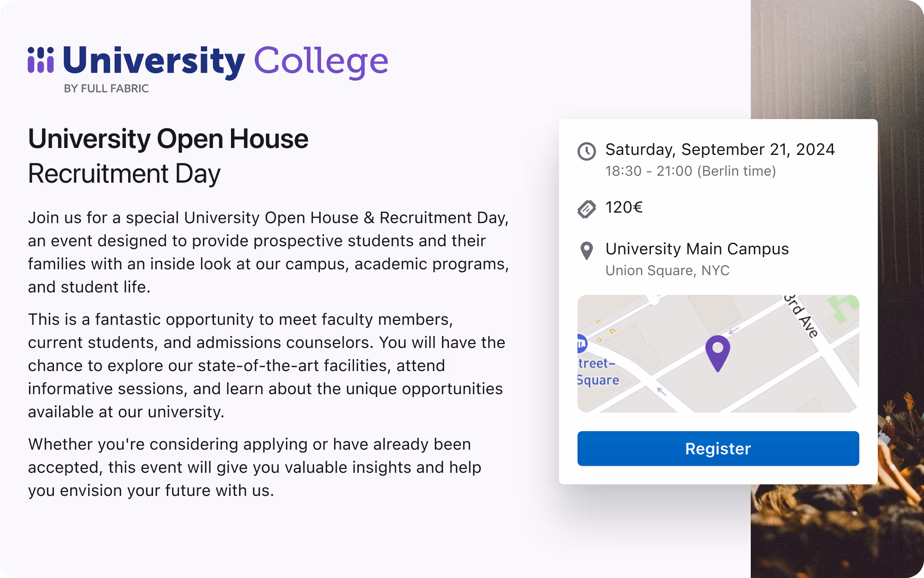Screen dimensions: 924x578
Task: Open the University College logo wordmark
Action: pos(225,61)
